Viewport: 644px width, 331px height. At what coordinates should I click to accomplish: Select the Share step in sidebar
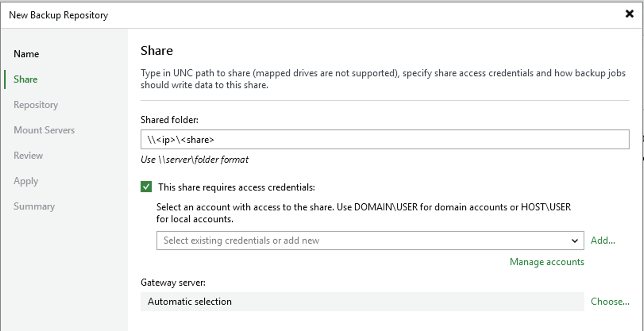tap(25, 79)
